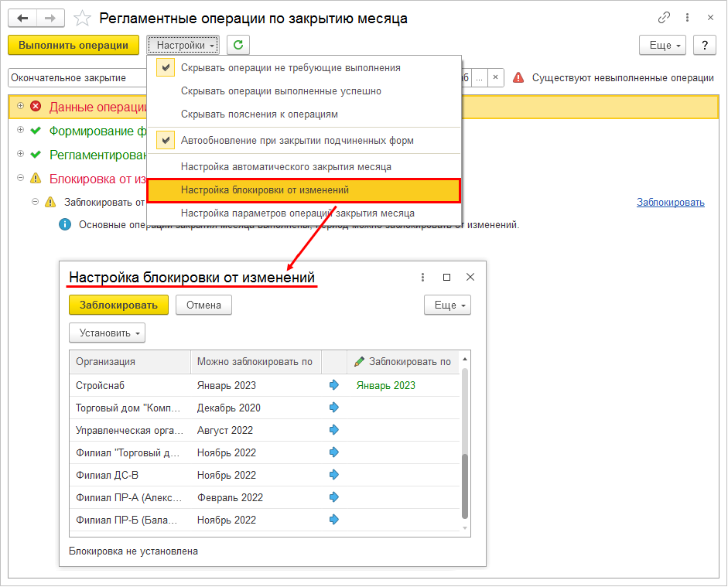Choose 'Настройка параметров операций закрытия месяца'
This screenshot has width=728, height=587.
298,213
